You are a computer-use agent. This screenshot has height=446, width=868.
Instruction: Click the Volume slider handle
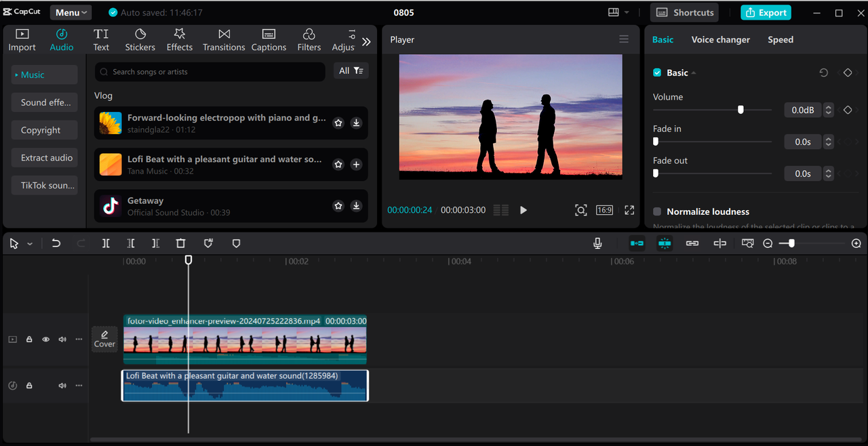741,109
